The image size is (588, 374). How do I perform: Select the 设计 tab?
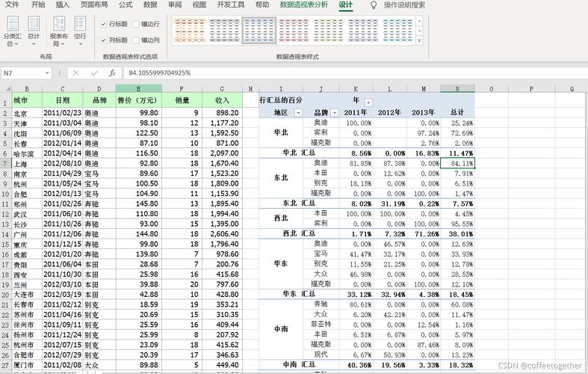click(x=345, y=5)
